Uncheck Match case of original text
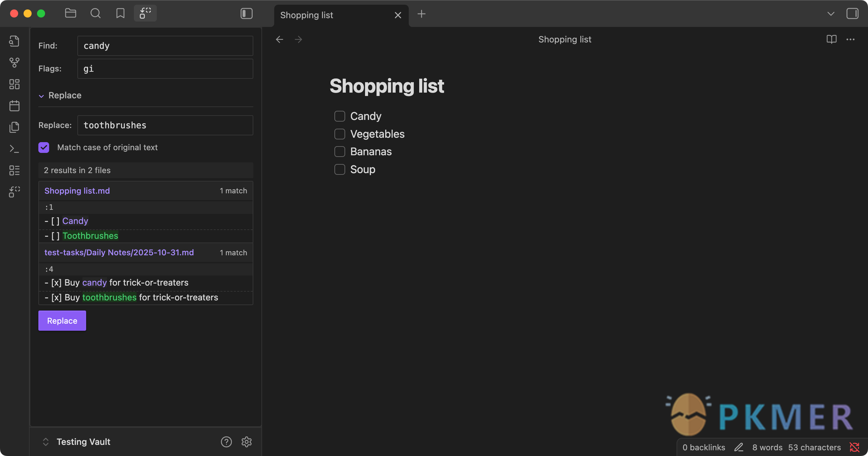Image resolution: width=868 pixels, height=456 pixels. point(44,148)
